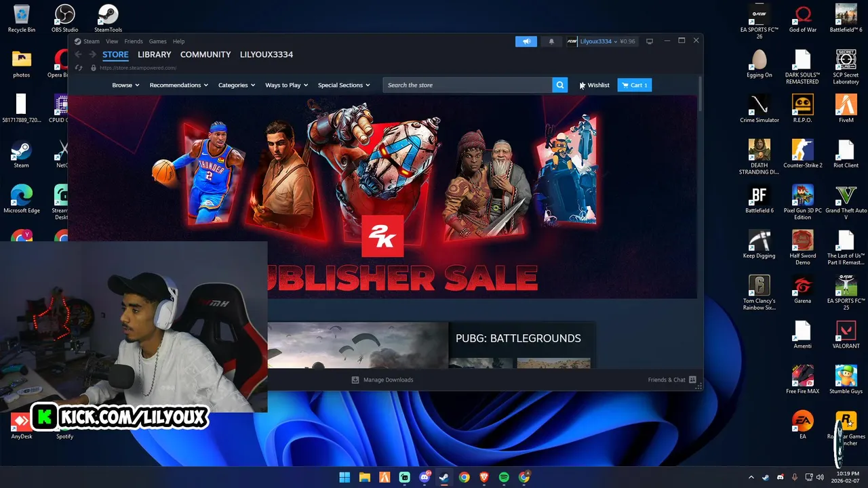The width and height of the screenshot is (868, 488).
Task: Click the 2K Publisher Sale banner
Action: (x=382, y=197)
